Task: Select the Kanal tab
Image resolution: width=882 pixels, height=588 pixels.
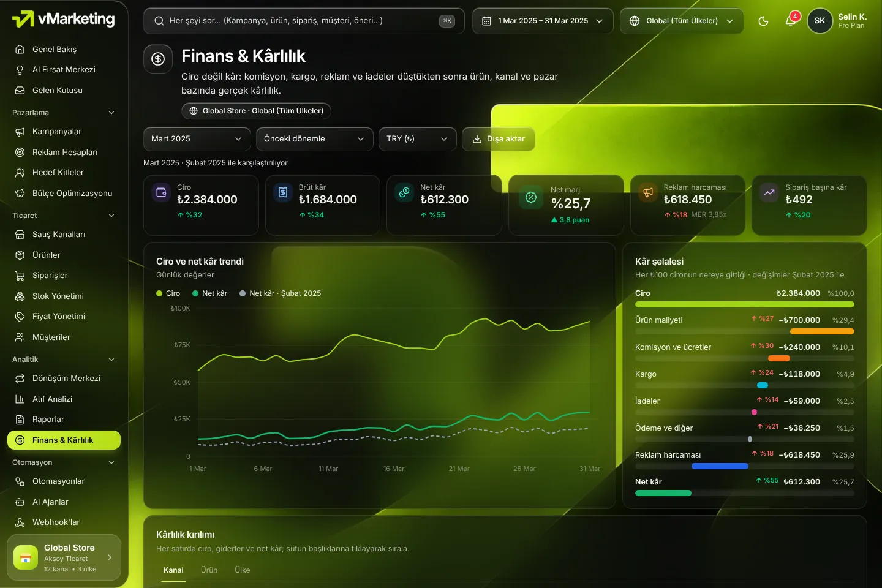Action: (x=173, y=570)
